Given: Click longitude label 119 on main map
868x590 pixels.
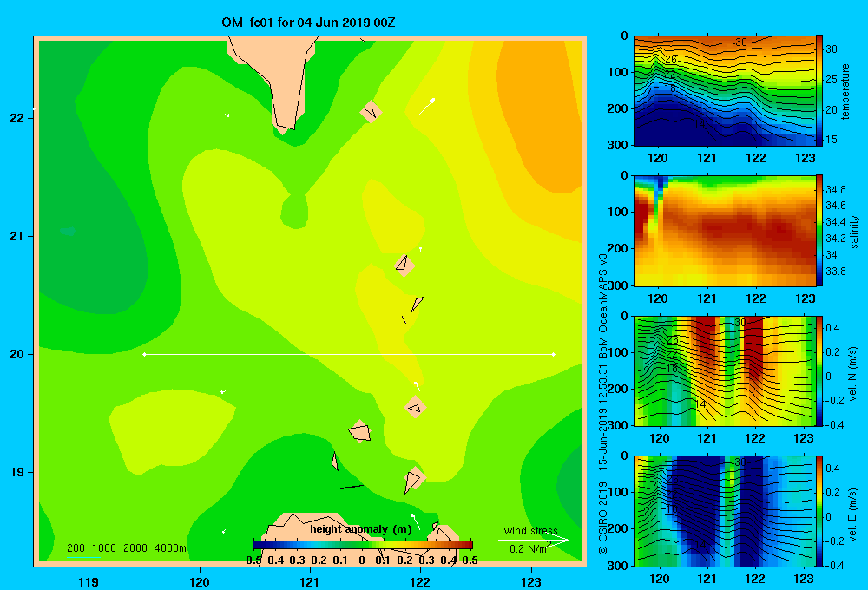Looking at the screenshot, I should point(89,581).
